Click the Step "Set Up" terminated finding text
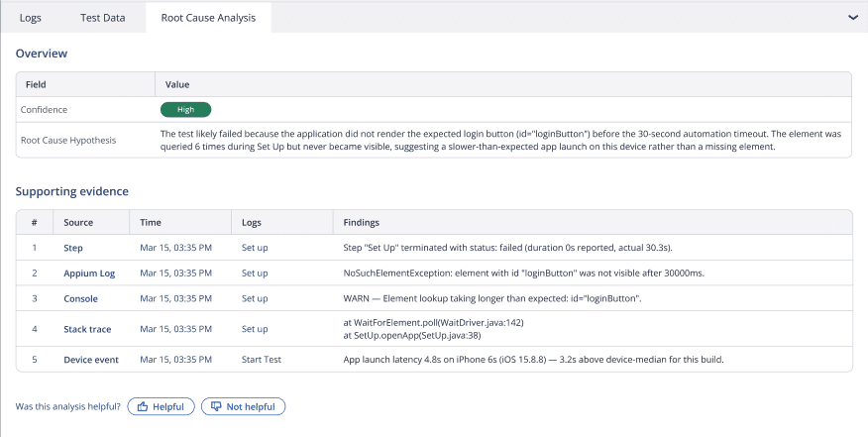This screenshot has height=437, width=868. [507, 248]
